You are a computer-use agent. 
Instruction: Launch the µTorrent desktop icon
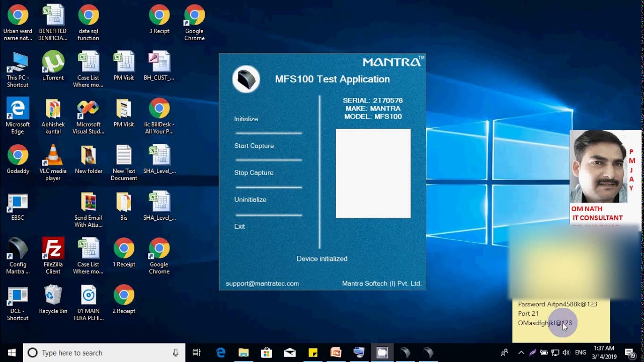point(53,66)
